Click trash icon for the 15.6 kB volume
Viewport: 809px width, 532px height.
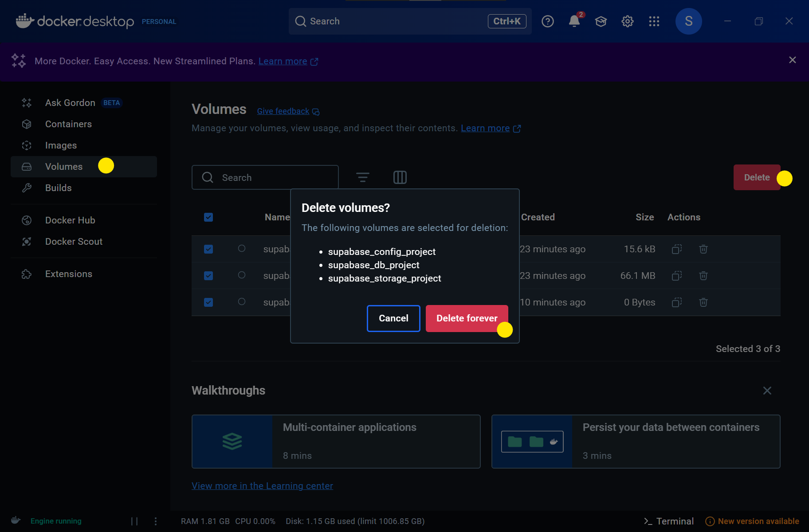[703, 249]
